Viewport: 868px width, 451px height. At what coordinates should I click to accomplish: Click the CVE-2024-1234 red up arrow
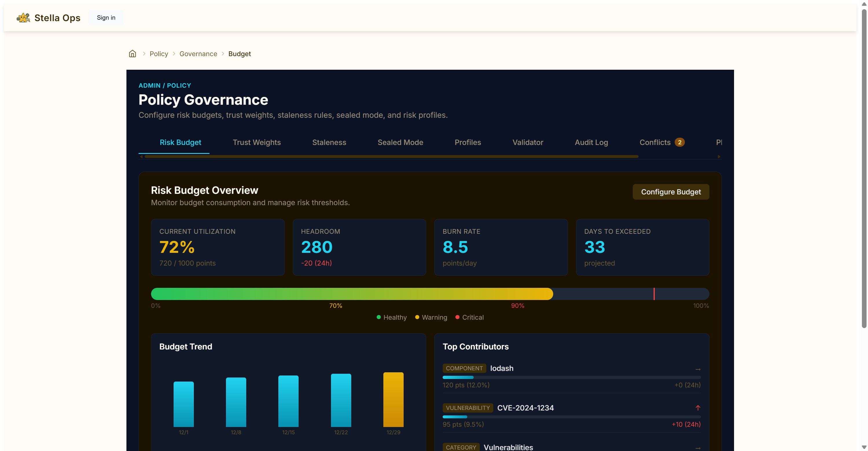[x=698, y=408]
